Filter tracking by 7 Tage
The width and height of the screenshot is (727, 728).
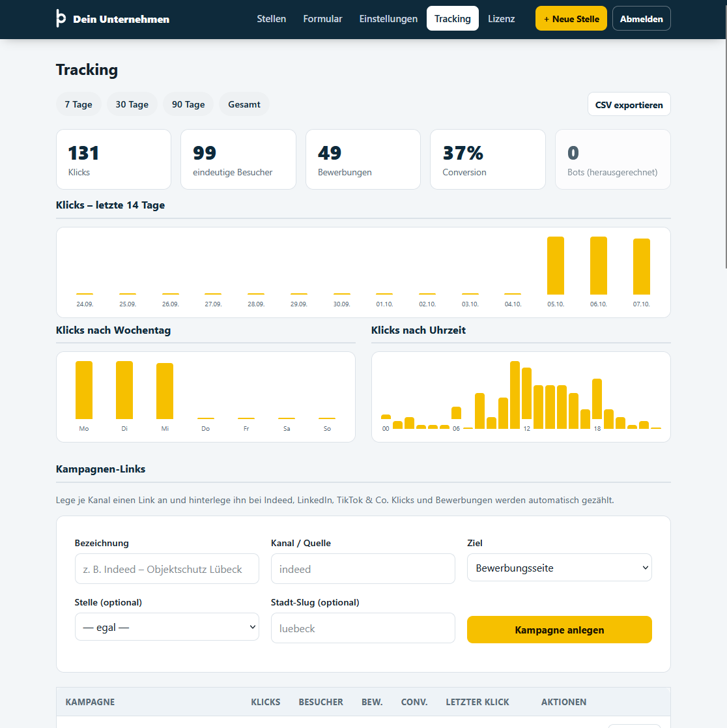pos(78,104)
